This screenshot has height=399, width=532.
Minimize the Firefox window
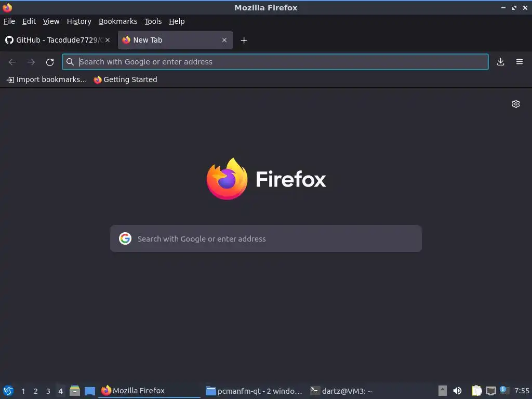[503, 7]
